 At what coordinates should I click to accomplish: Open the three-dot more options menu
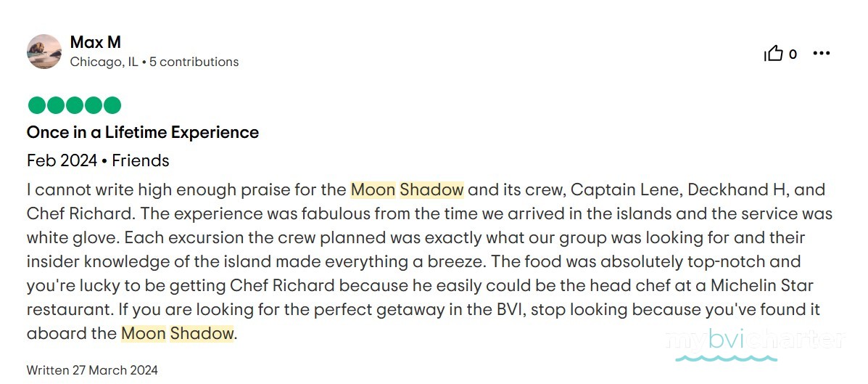821,53
